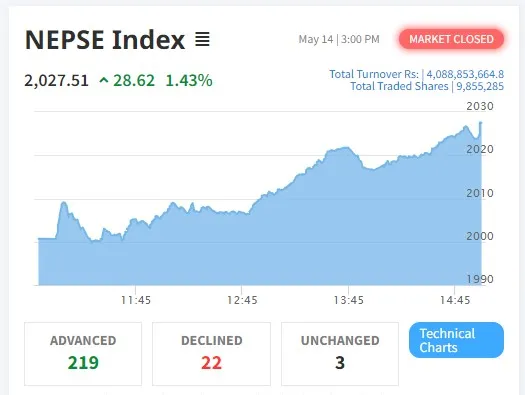Click the 13:45 time axis label
525x395 pixels.
[x=348, y=300]
